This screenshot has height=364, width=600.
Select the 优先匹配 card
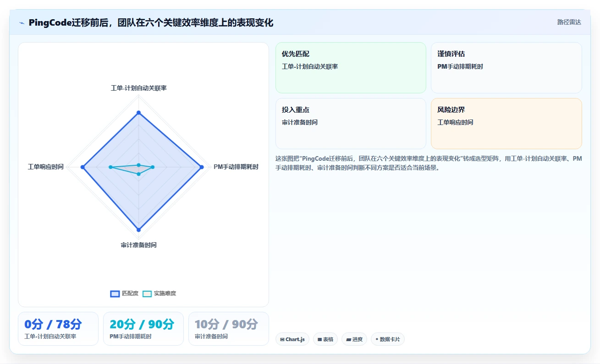point(351,68)
